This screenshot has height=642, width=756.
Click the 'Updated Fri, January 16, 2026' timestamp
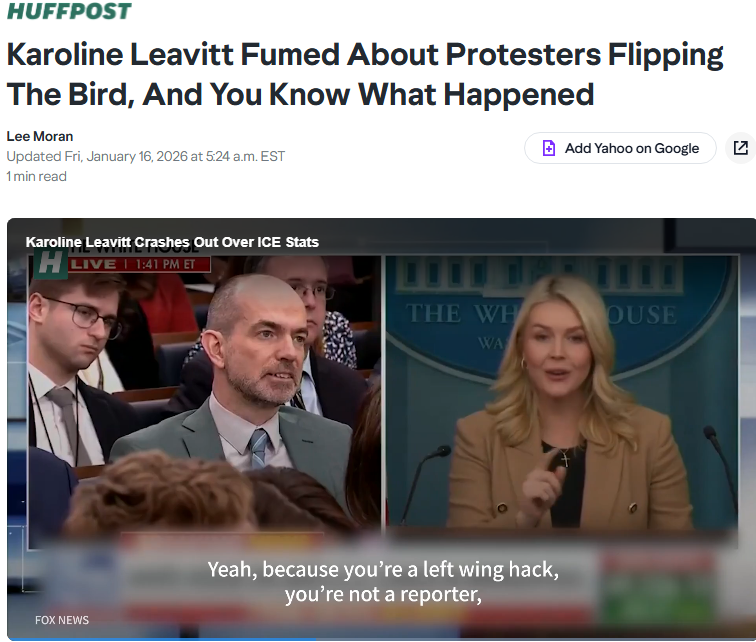pyautogui.click(x=146, y=157)
